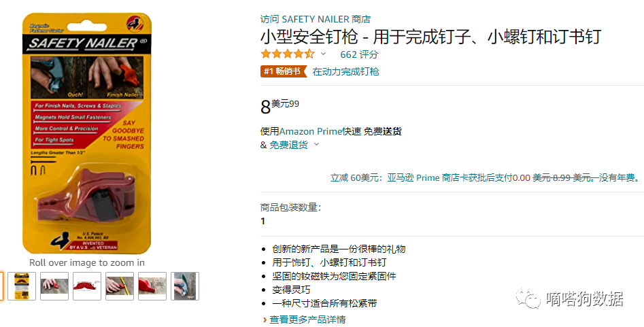The width and height of the screenshot is (644, 327).
Task: Click the 立减 60美元 Prime card offer
Action: pyautogui.click(x=485, y=178)
